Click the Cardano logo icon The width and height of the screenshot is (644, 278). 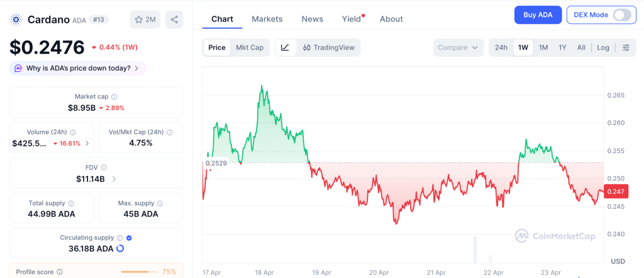pos(16,19)
